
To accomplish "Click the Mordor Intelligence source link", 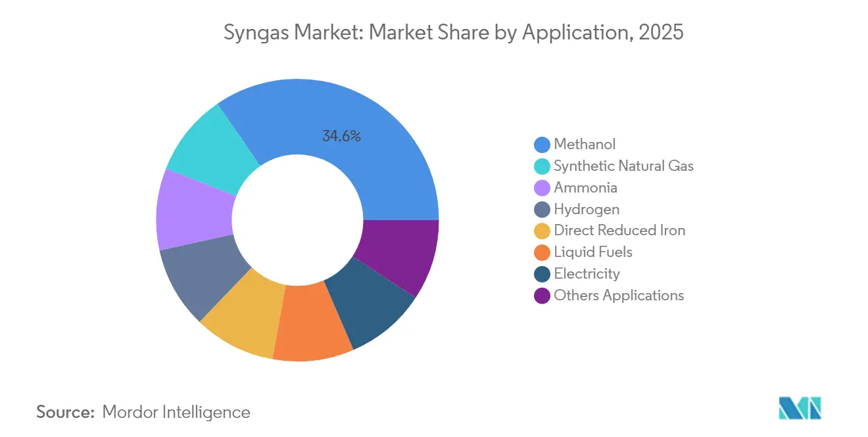I will pyautogui.click(x=176, y=413).
